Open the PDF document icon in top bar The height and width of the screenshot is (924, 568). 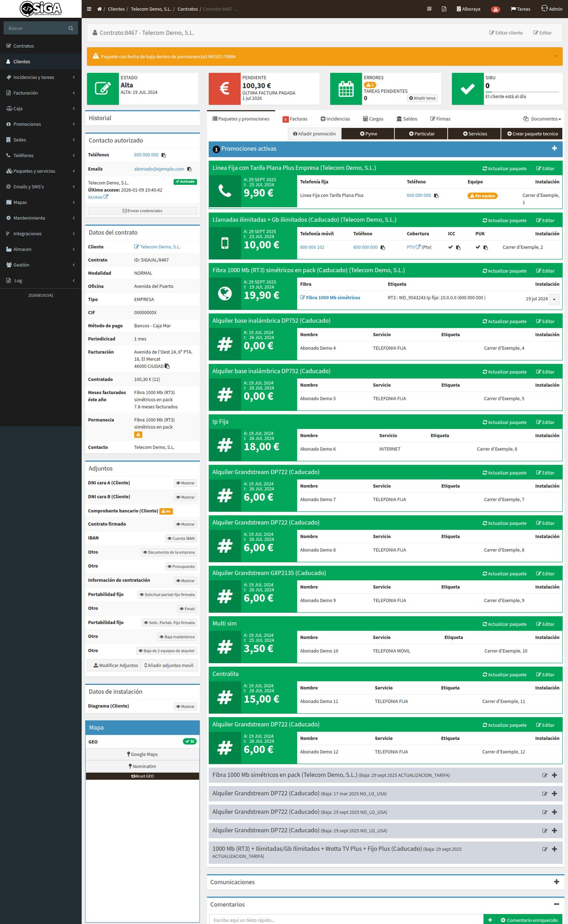[x=444, y=9]
